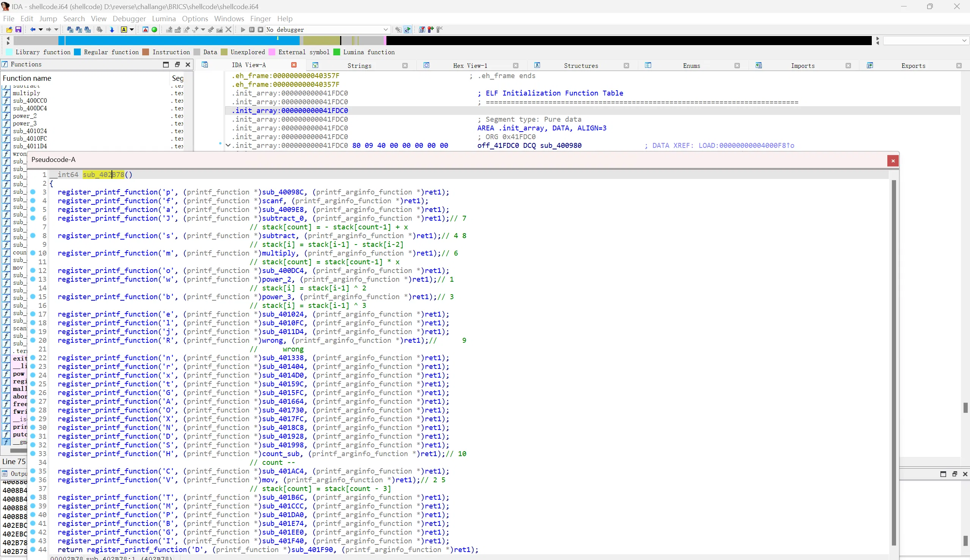Screen dimensions: 970x560
Task: Click the Regular function blue legend swatch
Action: pyautogui.click(x=77, y=52)
